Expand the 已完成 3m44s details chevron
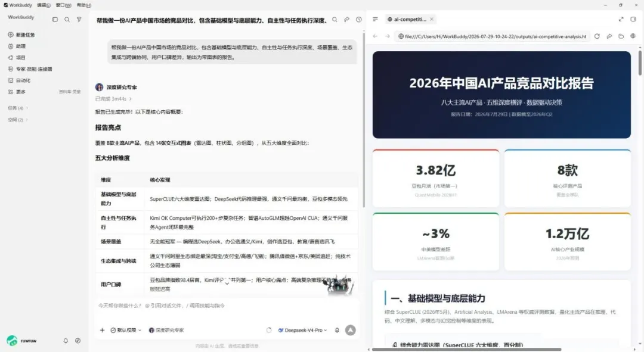Viewport: 644px width, 352px height. (x=131, y=99)
